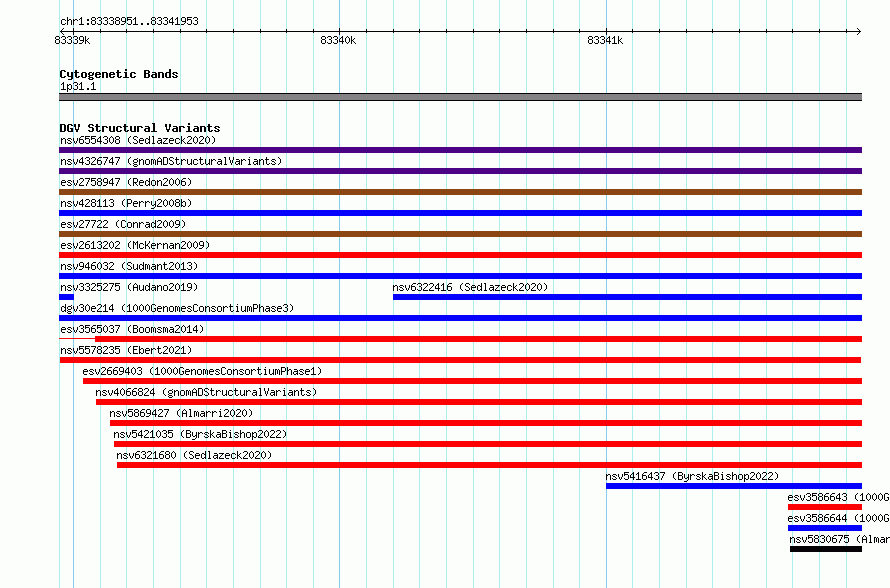
Task: Select the nsv4326747 gnomADStructuralVariants label
Action: [x=171, y=161]
